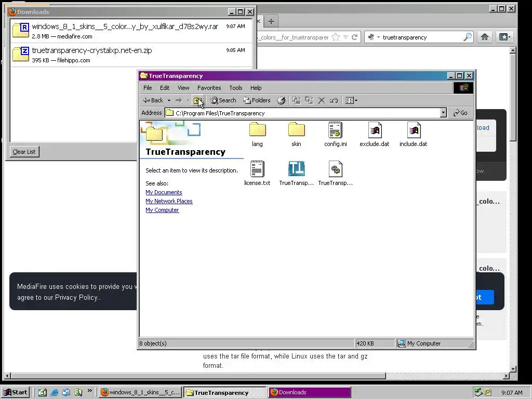
Task: Expand the Address bar dropdown arrow
Action: [x=443, y=113]
